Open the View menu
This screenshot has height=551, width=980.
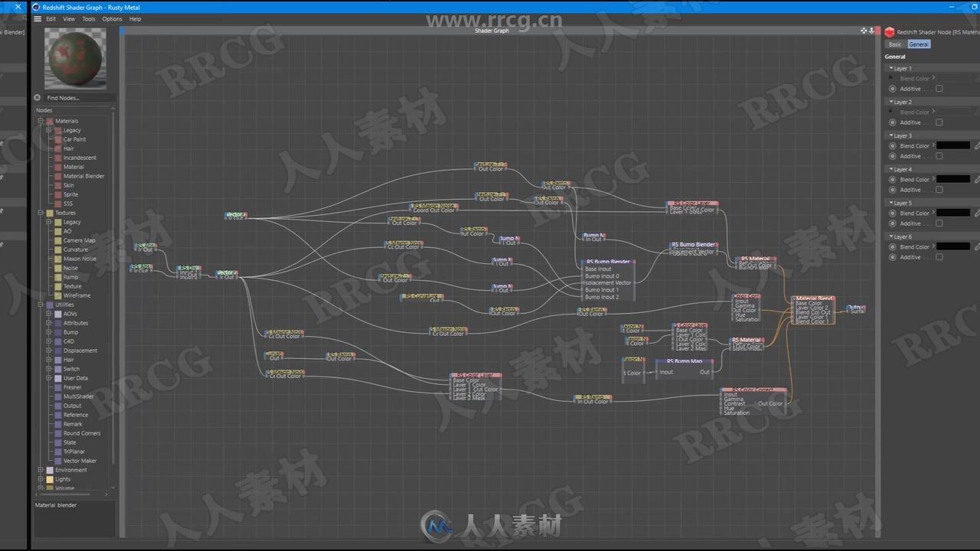[69, 18]
